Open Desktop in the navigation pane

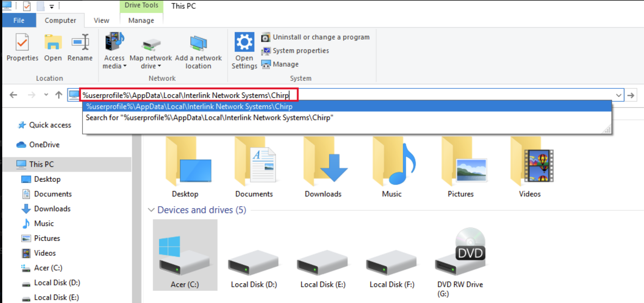tap(41, 179)
